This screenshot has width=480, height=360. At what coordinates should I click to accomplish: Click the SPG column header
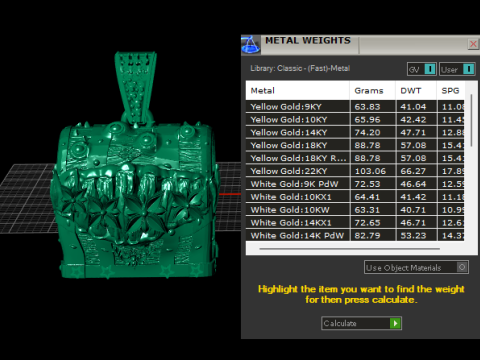click(x=451, y=90)
